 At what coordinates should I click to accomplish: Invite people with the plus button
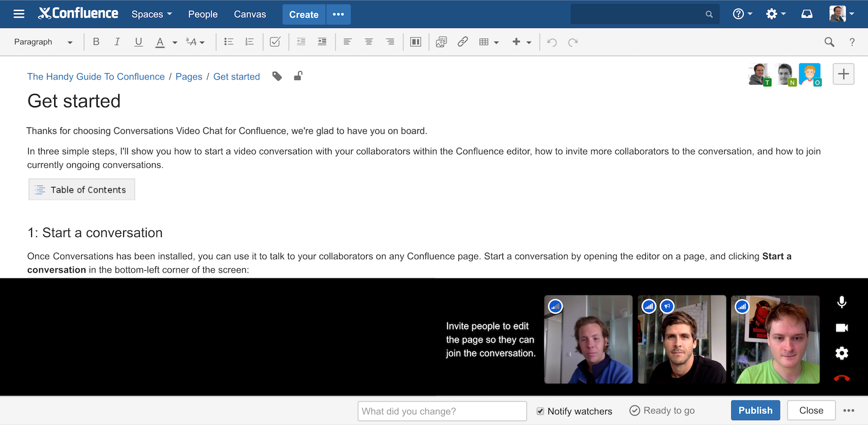coord(843,74)
